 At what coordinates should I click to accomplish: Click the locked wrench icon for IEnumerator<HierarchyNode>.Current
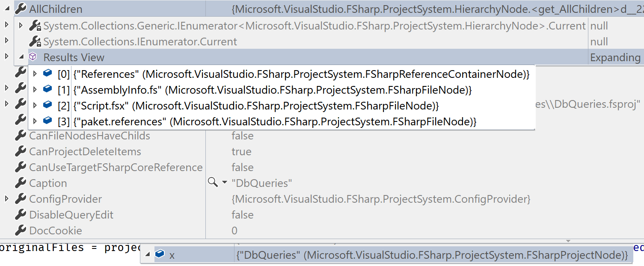[x=35, y=26]
